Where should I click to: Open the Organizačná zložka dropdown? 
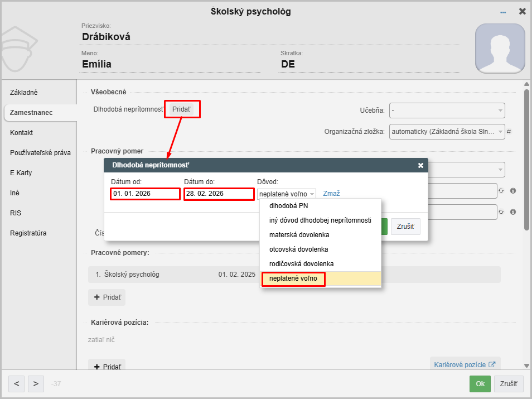pyautogui.click(x=447, y=132)
